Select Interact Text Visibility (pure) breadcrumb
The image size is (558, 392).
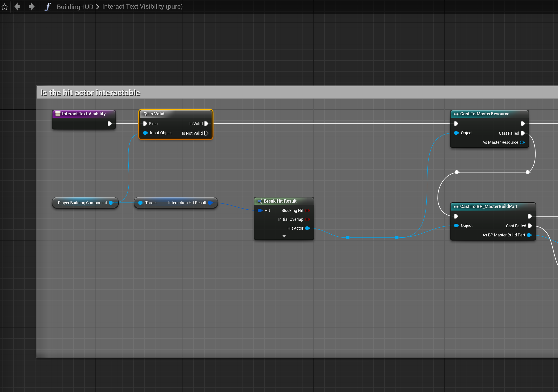(x=142, y=7)
